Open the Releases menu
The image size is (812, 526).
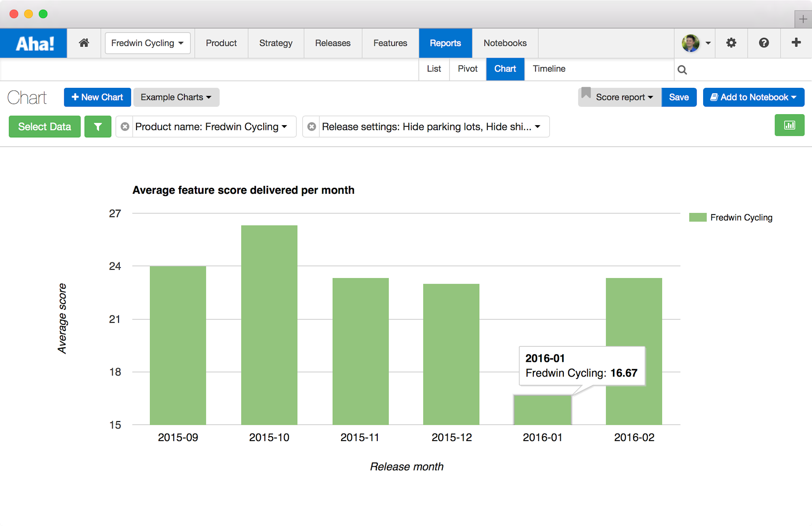[x=333, y=43]
